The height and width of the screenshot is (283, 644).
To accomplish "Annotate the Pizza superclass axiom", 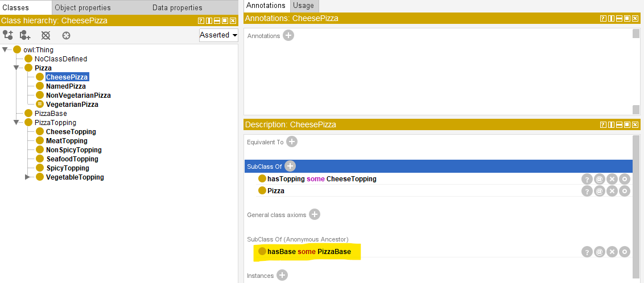I will pyautogui.click(x=599, y=191).
